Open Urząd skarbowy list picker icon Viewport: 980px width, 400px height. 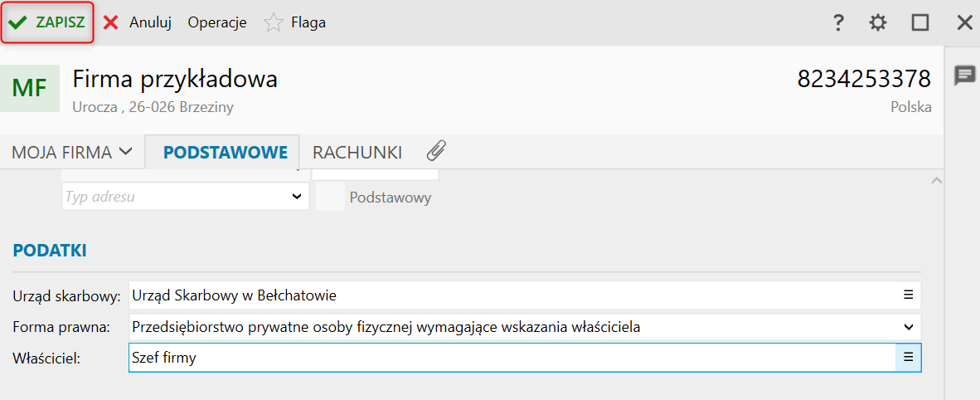908,295
